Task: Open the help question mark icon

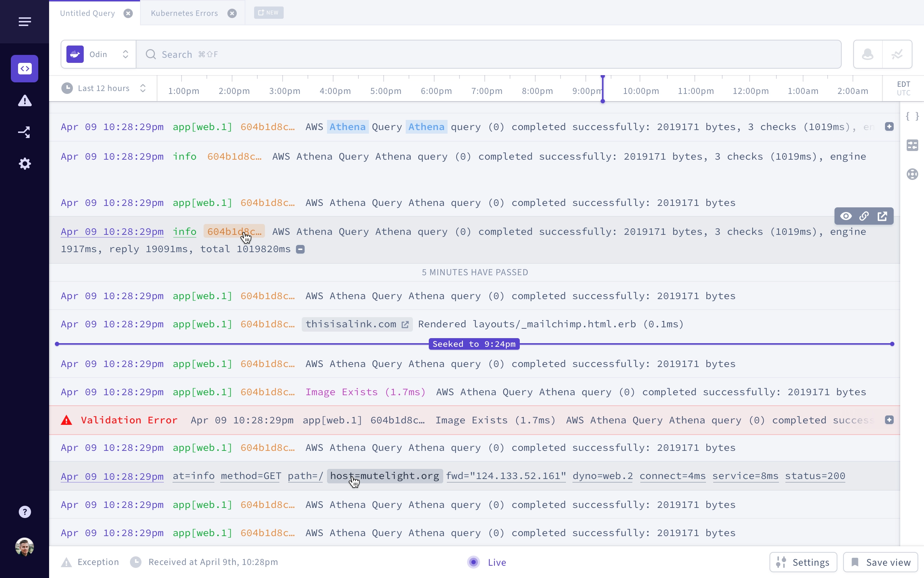Action: coord(25,512)
